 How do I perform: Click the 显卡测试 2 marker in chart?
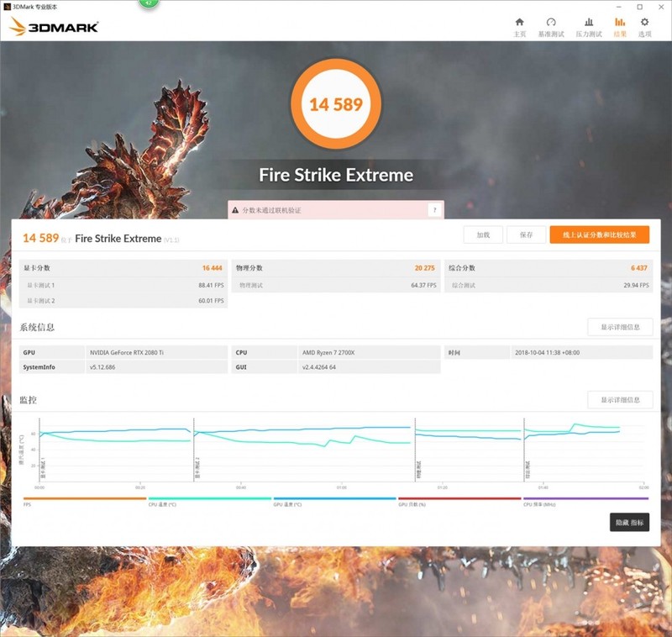pyautogui.click(x=197, y=468)
